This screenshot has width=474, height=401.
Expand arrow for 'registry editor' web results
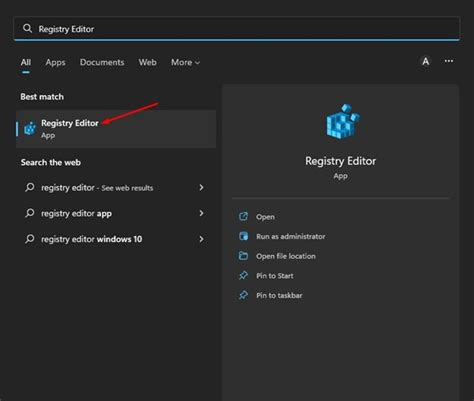tap(201, 188)
